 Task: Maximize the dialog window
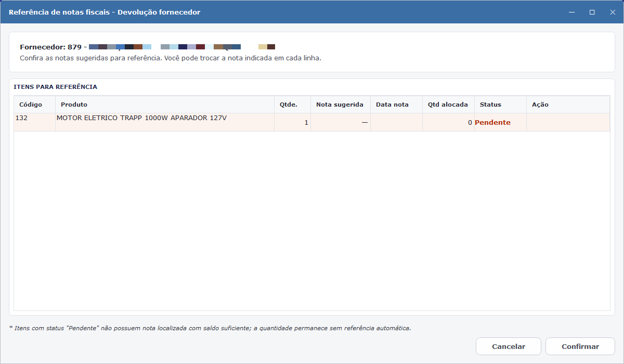(592, 12)
